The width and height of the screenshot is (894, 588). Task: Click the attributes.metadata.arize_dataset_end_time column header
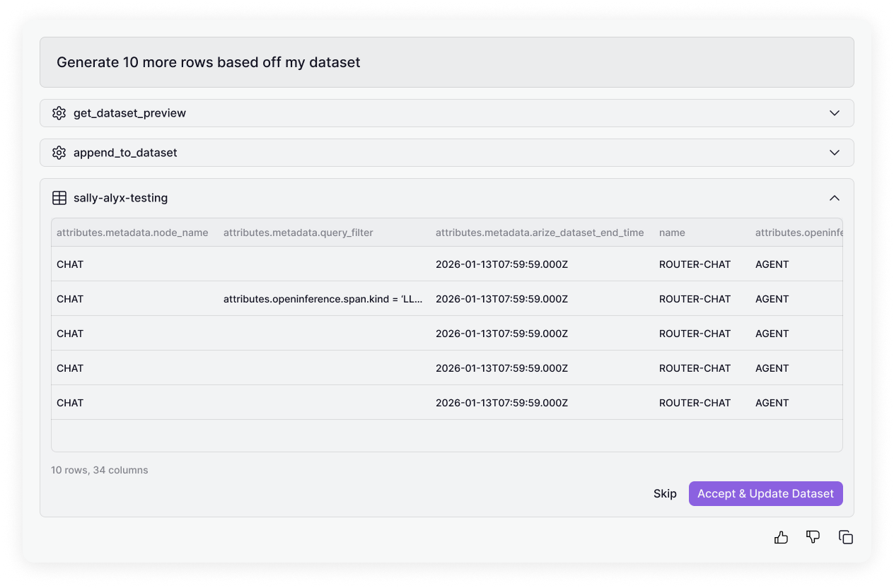[540, 233]
